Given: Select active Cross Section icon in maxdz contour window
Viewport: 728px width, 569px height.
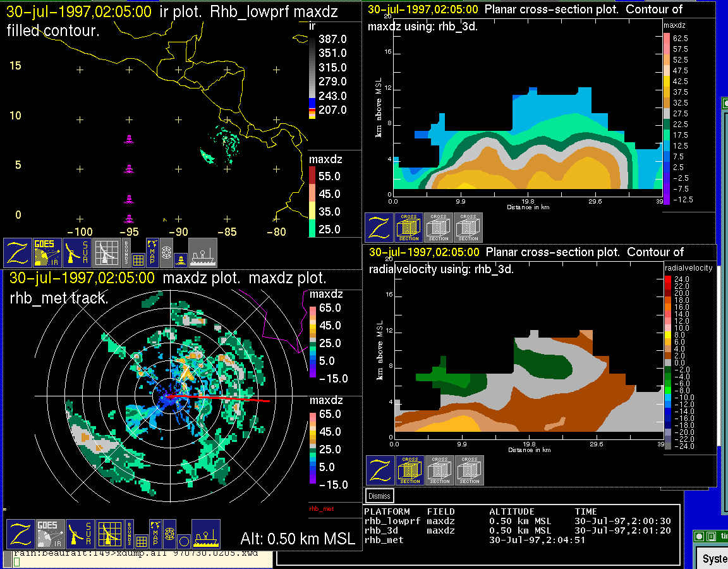Looking at the screenshot, I should point(409,228).
